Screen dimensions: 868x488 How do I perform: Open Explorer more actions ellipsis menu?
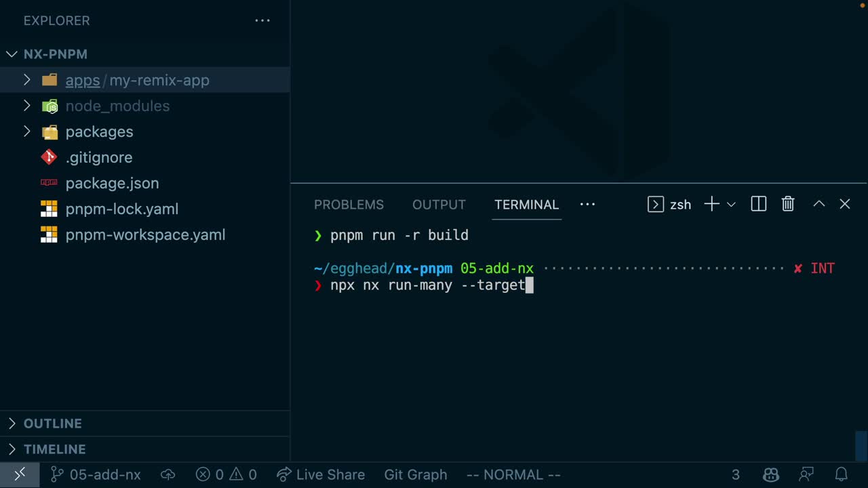262,20
